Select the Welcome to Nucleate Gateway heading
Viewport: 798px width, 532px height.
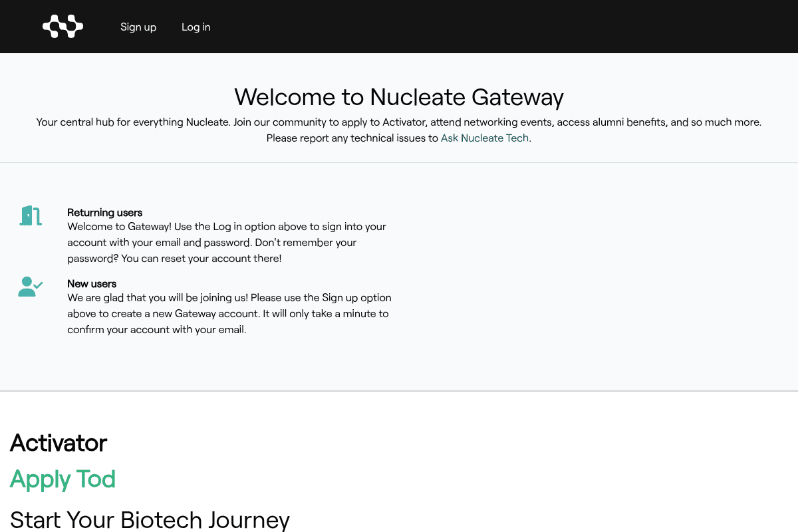[399, 97]
